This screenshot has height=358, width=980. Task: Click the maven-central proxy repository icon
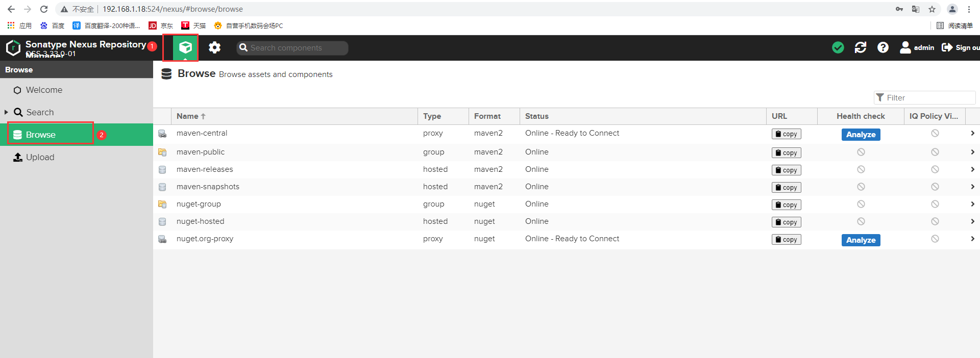coord(162,134)
